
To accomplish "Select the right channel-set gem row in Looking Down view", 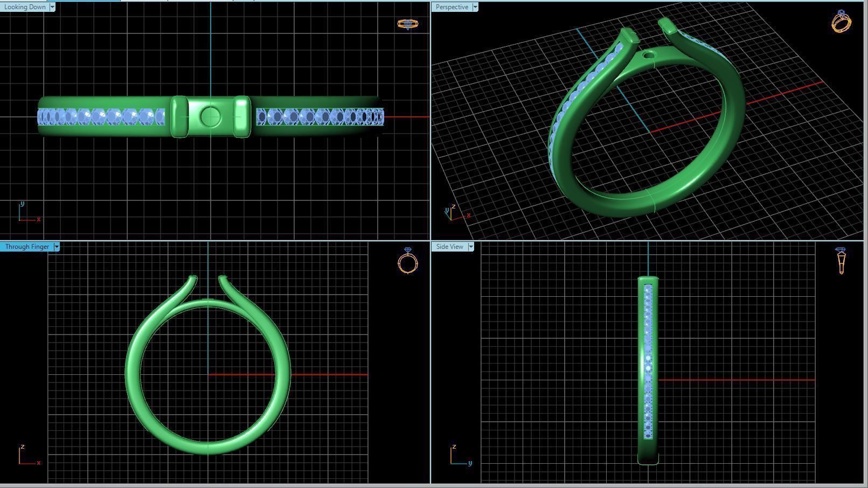I will click(x=320, y=117).
